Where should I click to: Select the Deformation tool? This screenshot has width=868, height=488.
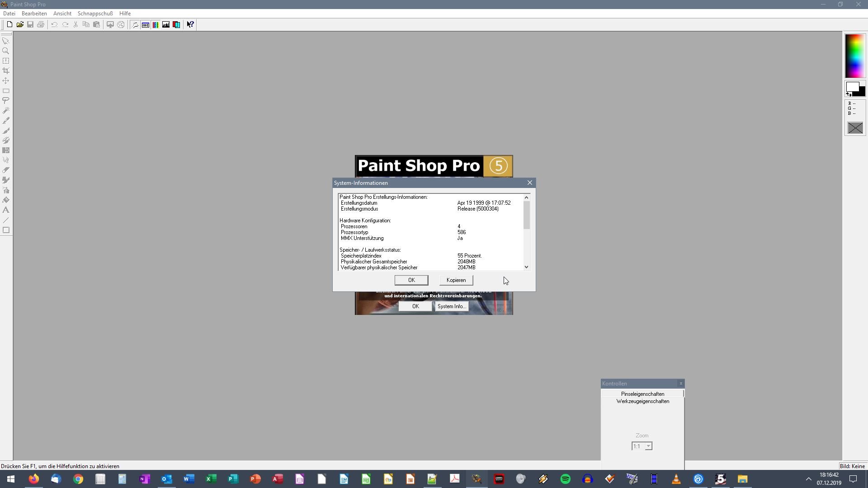[x=6, y=61]
